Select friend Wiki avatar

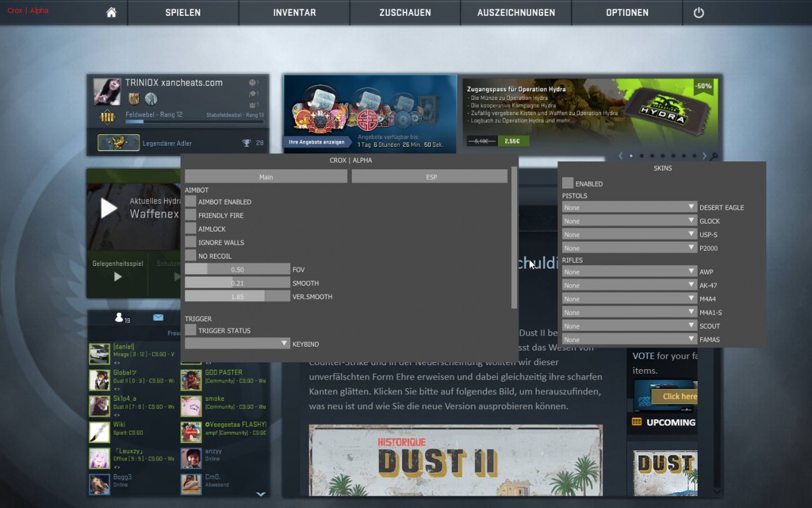(x=99, y=432)
